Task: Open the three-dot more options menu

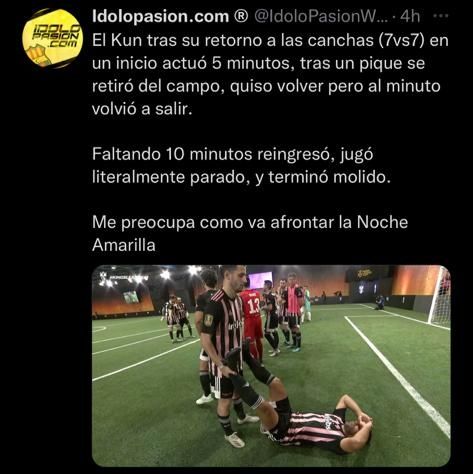Action: coord(442,15)
